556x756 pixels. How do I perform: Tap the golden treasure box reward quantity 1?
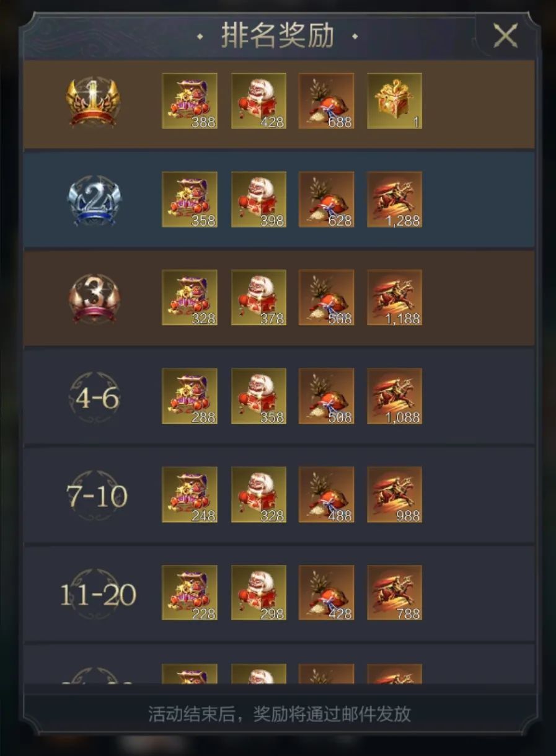(394, 101)
